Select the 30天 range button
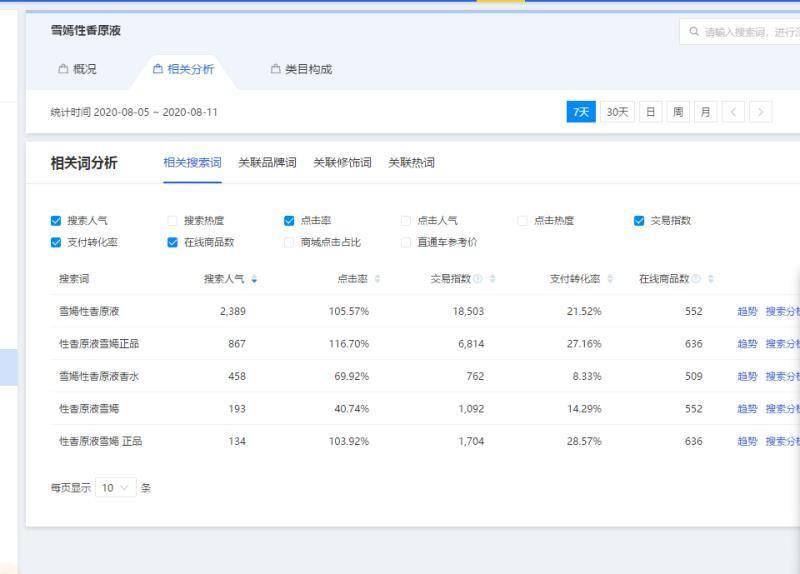Viewport: 800px width, 574px height. pyautogui.click(x=617, y=112)
